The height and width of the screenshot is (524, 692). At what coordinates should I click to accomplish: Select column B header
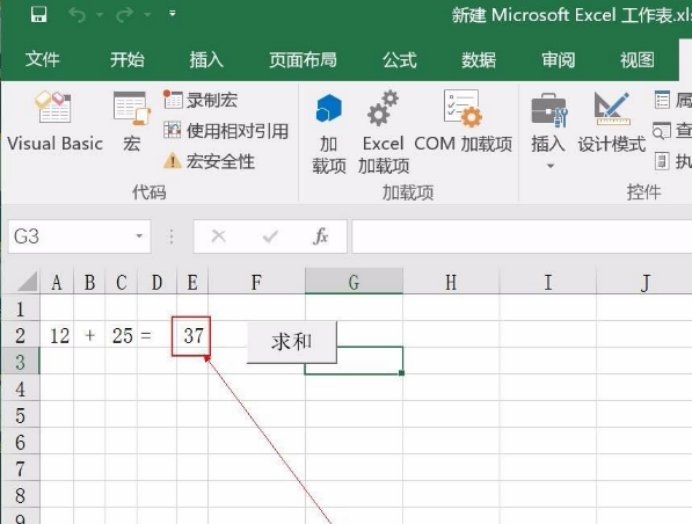(90, 282)
